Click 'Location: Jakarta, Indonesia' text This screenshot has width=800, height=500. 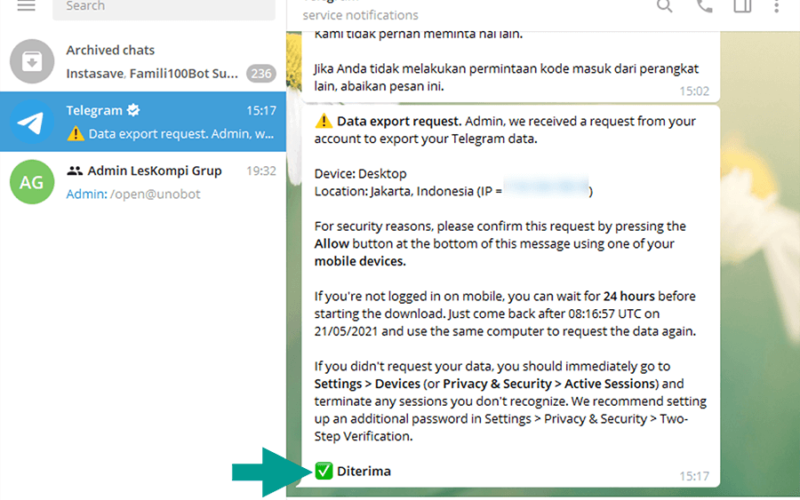(394, 191)
